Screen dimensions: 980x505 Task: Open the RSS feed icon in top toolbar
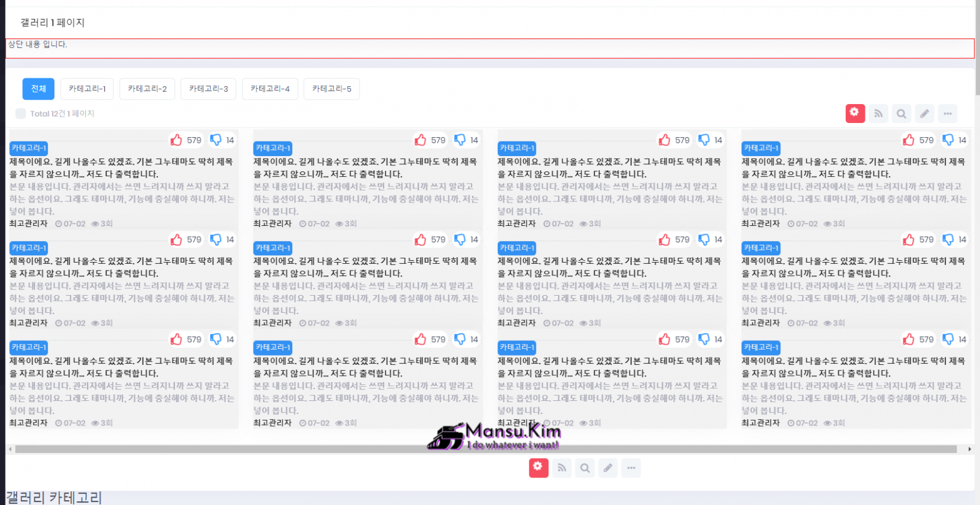[878, 113]
